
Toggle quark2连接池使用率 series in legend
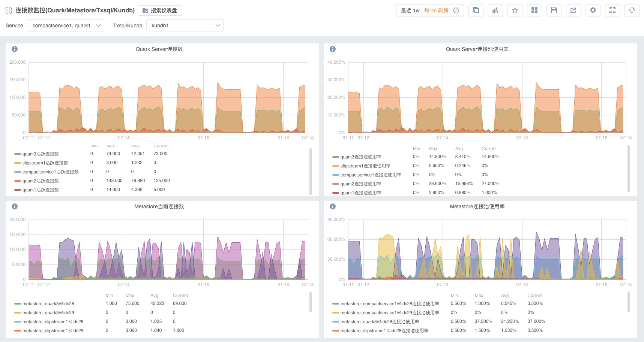[361, 184]
